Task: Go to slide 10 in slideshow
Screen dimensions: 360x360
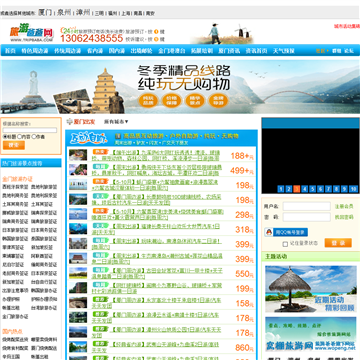Action: click(353, 189)
